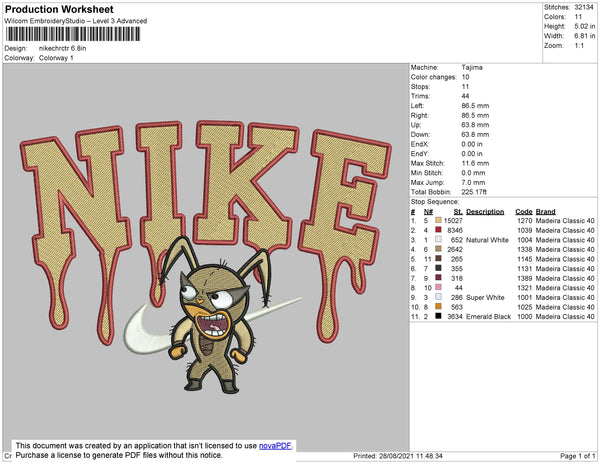Open the novaPDF link in the notice
This screenshot has height=464, width=600.
point(275,446)
